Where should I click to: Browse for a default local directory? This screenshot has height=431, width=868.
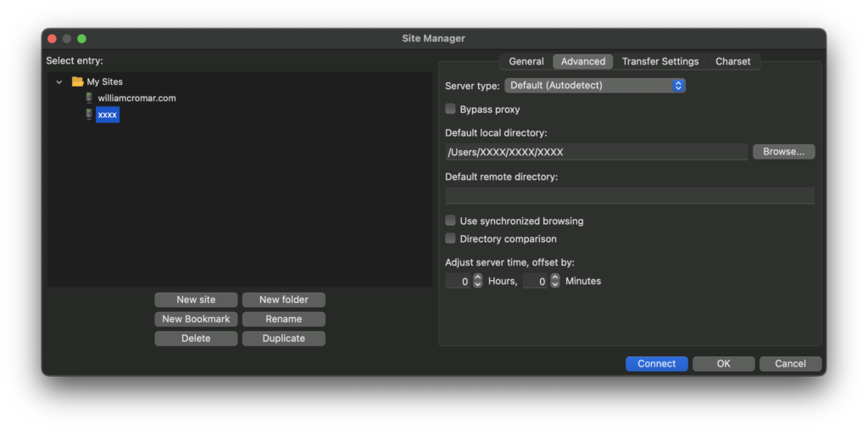click(x=783, y=152)
